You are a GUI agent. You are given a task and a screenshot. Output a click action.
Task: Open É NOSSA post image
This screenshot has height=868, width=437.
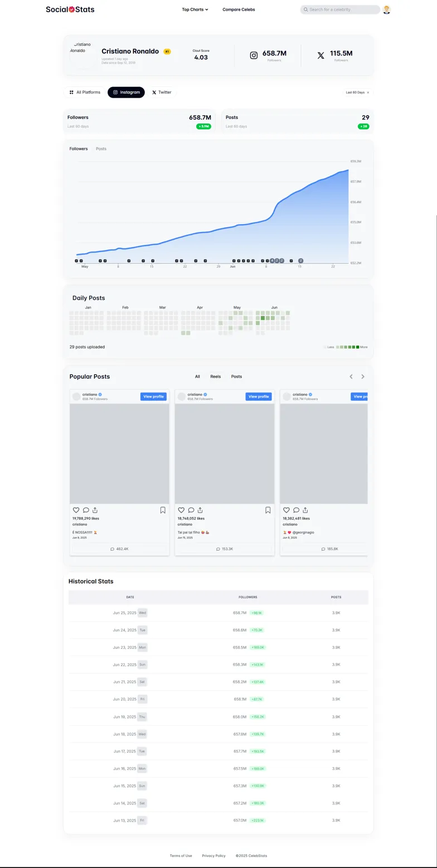(119, 454)
